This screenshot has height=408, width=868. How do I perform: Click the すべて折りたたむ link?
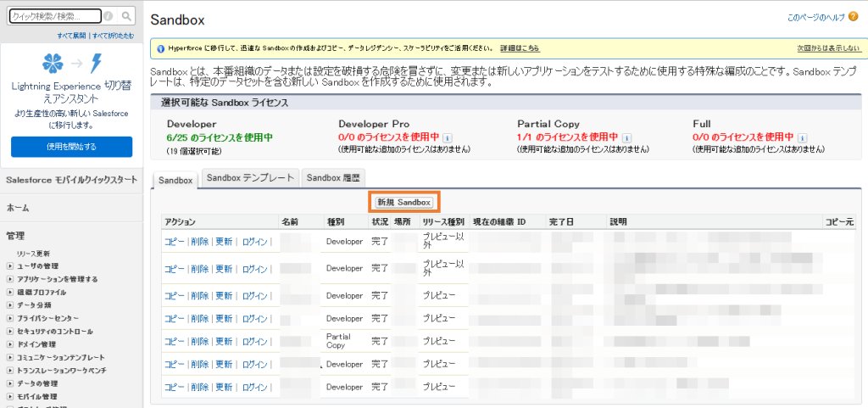tap(113, 36)
